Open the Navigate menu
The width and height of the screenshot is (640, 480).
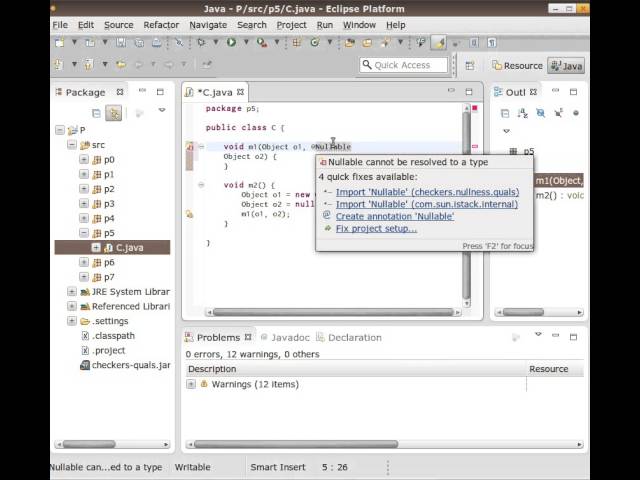(x=208, y=25)
